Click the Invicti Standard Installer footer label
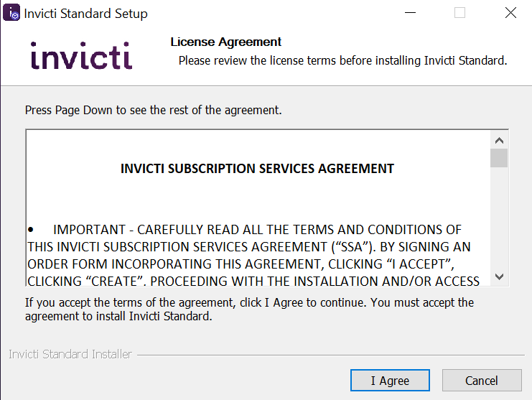 [70, 354]
